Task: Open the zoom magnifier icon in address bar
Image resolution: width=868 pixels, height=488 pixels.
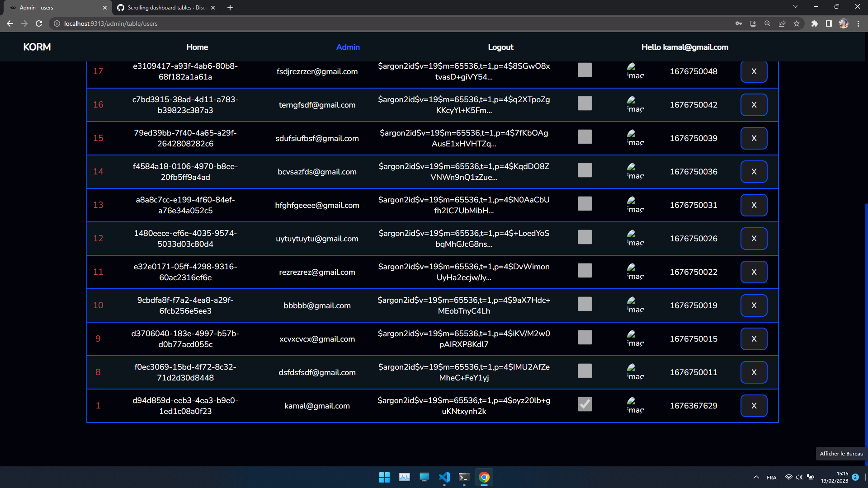Action: click(767, 23)
